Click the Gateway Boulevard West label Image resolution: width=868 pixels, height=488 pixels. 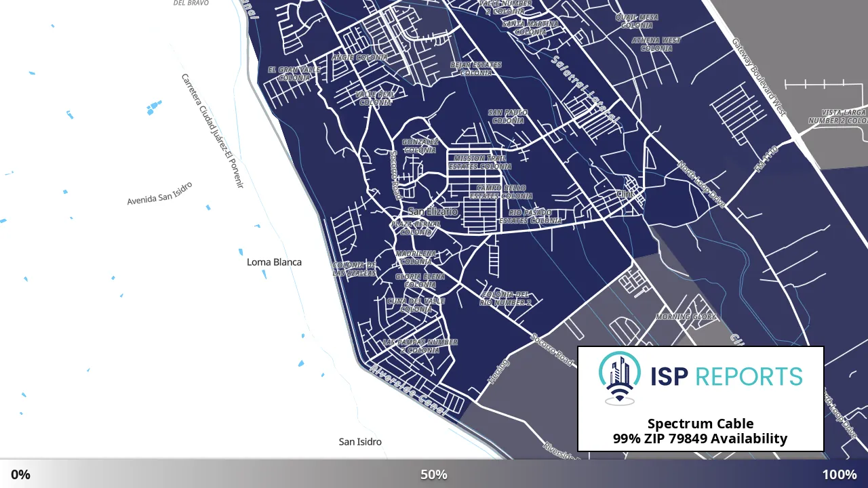758,77
